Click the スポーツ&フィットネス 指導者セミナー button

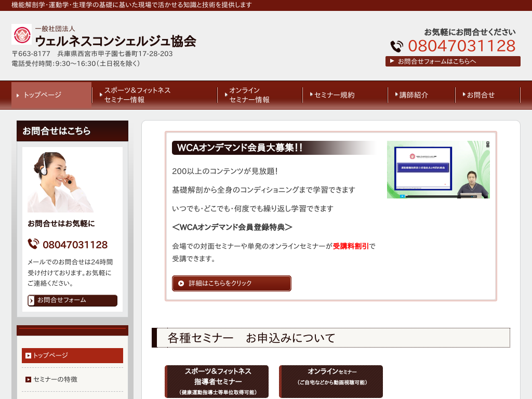click(217, 381)
